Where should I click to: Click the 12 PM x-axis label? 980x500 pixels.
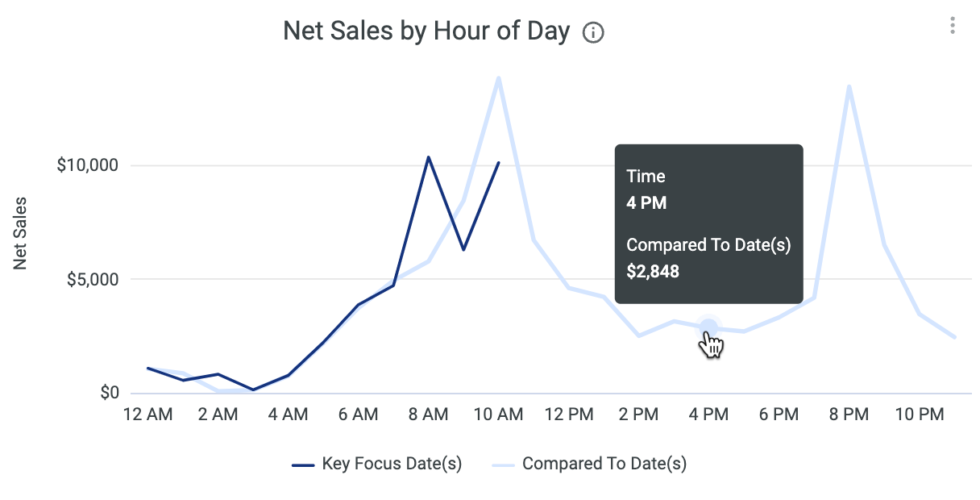tap(568, 415)
